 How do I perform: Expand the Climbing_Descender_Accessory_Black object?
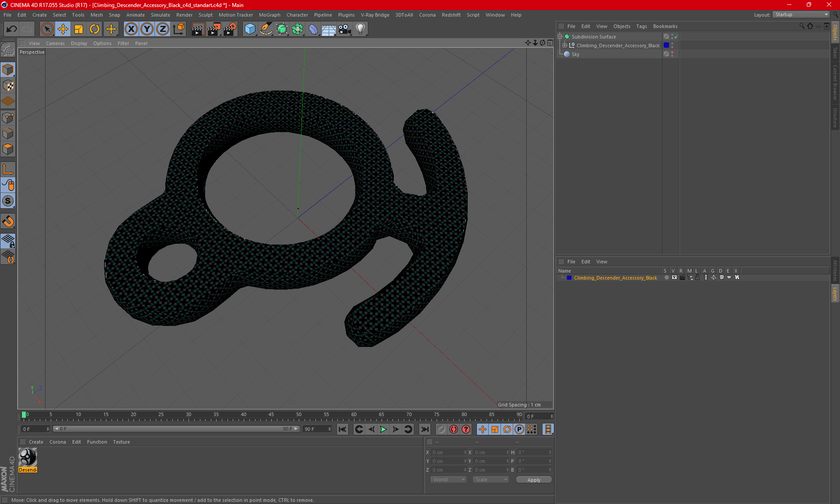click(x=565, y=45)
